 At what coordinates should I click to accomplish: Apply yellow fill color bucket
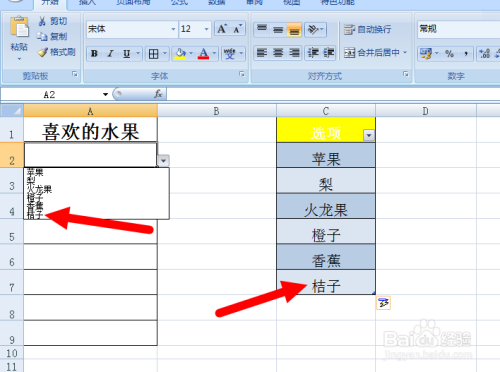point(180,54)
